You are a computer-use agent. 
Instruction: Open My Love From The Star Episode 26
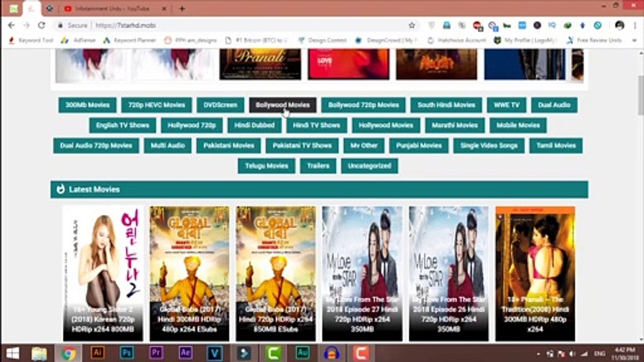click(449, 274)
